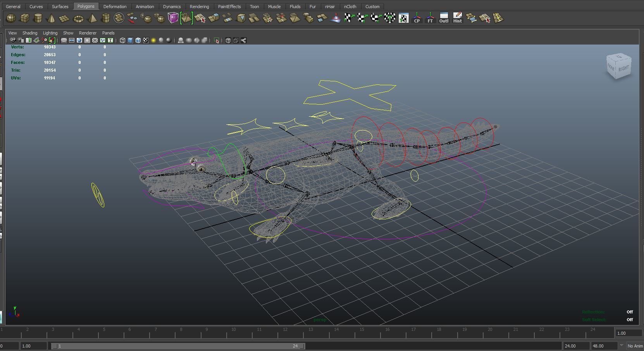The image size is (644, 351).
Task: Click the sculpt geometry cone shelf icon
Action: click(335, 18)
